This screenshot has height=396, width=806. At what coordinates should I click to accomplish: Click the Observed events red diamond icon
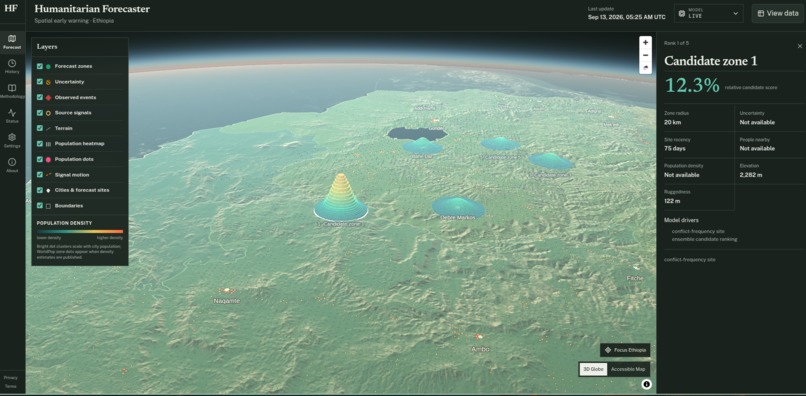pyautogui.click(x=48, y=97)
